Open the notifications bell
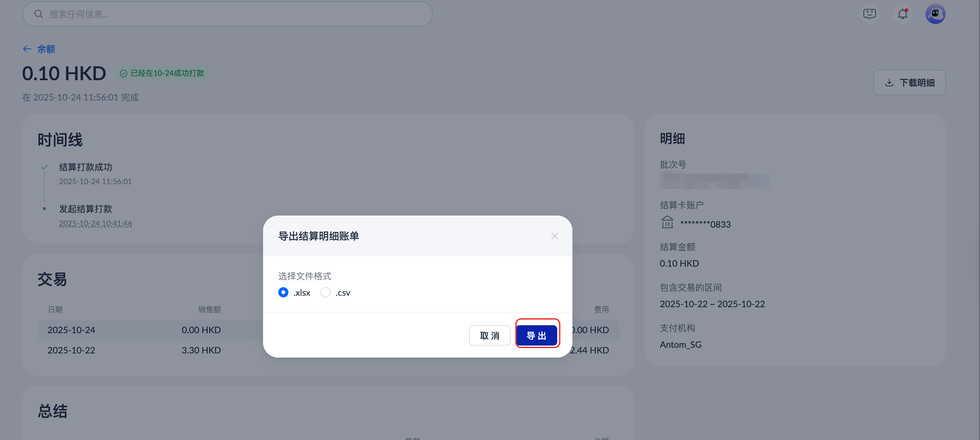980x440 pixels. coord(902,14)
